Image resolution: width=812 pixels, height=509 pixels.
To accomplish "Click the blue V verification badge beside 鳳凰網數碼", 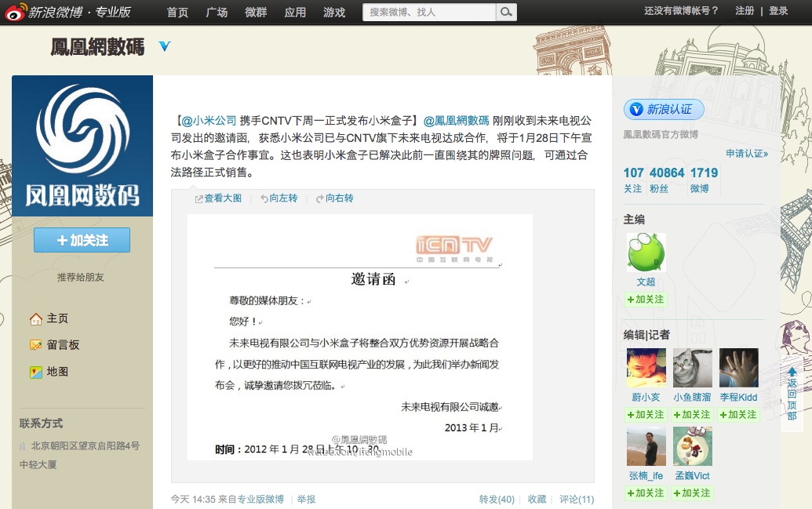I will 165,46.
